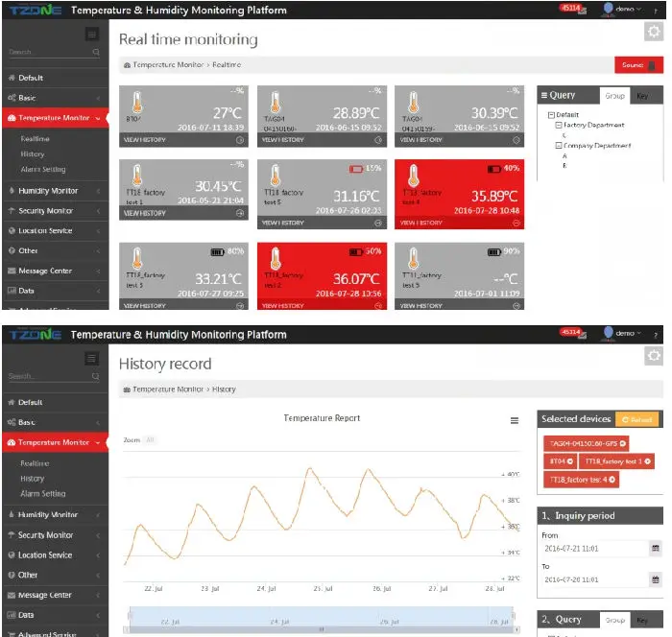Click settings gear on History record page
The image size is (672, 637).
[653, 355]
